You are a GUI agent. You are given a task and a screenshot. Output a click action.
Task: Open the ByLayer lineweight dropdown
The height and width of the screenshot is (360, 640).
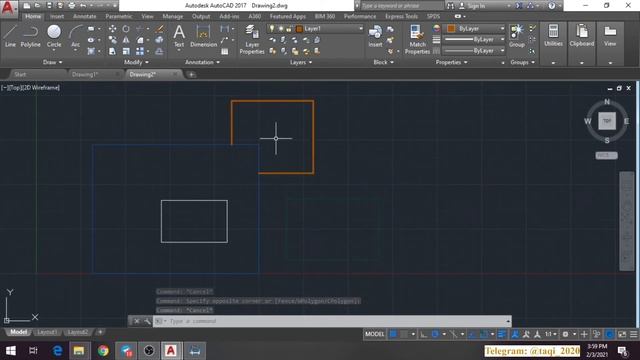(x=474, y=40)
